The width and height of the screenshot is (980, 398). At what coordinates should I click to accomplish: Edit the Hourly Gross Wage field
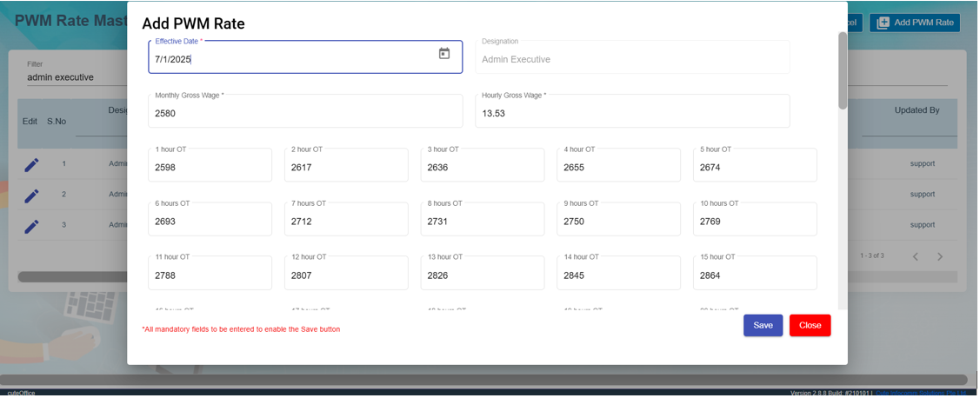click(x=631, y=114)
